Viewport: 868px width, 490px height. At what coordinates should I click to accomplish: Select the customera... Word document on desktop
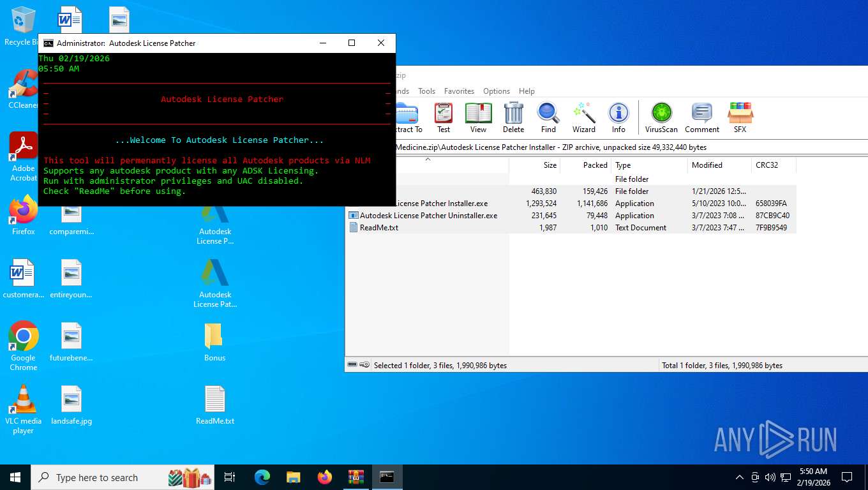tap(23, 279)
